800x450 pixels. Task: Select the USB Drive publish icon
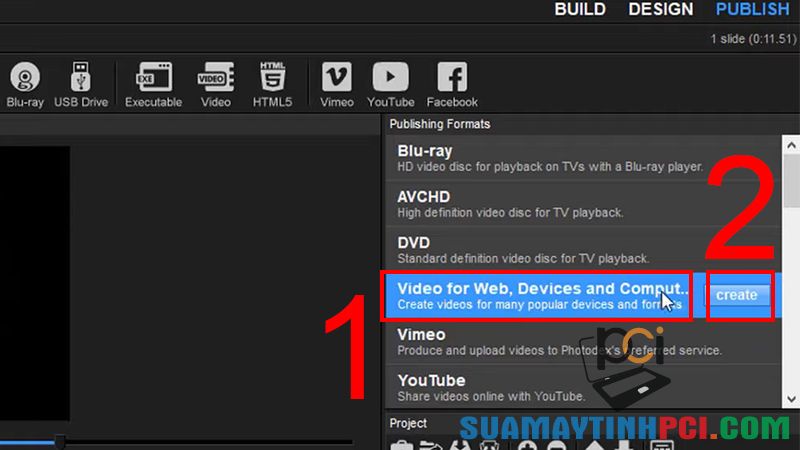pyautogui.click(x=81, y=85)
